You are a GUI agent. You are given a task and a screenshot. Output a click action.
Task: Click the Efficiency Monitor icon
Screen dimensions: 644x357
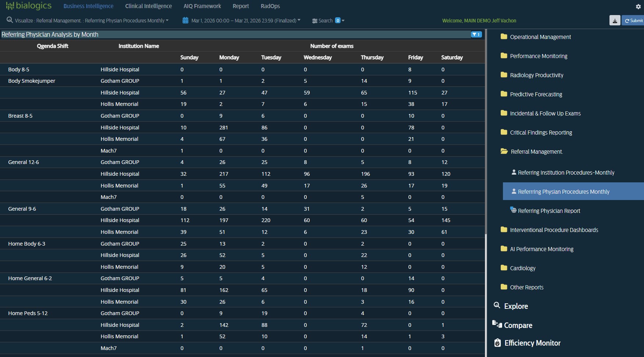tap(497, 343)
